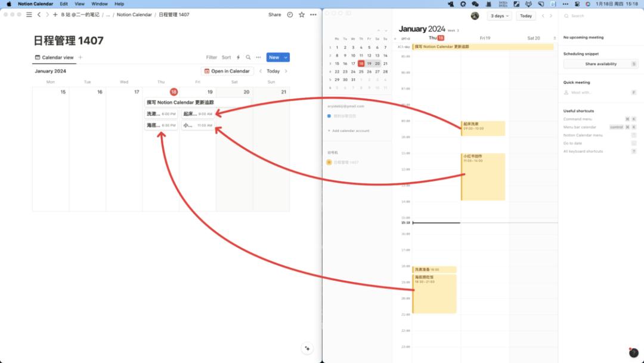The width and height of the screenshot is (644, 363).
Task: Go forward using Notion's forward arrow
Action: [47, 14]
